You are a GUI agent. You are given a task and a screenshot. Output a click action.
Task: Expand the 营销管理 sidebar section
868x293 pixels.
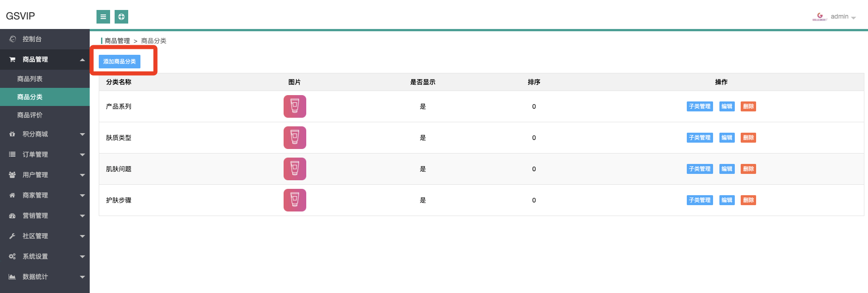(x=44, y=216)
